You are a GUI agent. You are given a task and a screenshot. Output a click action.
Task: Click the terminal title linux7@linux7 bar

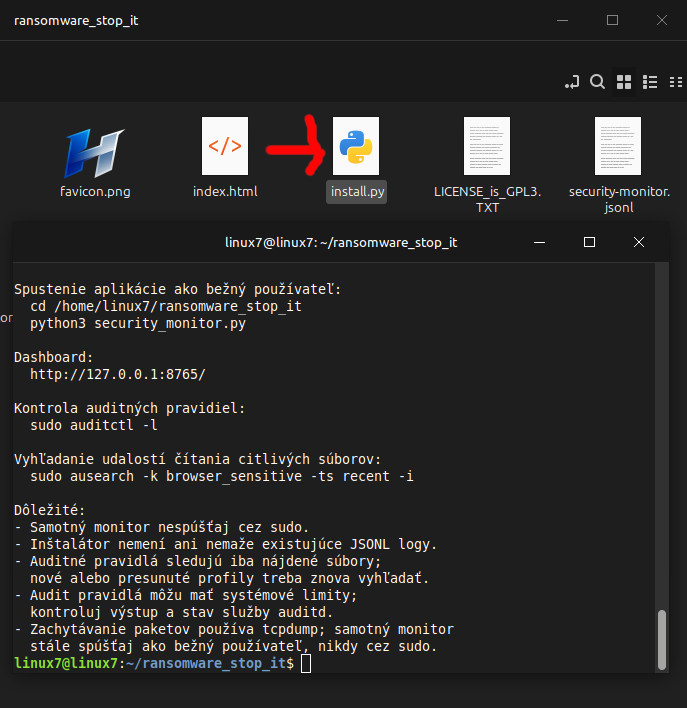341,242
